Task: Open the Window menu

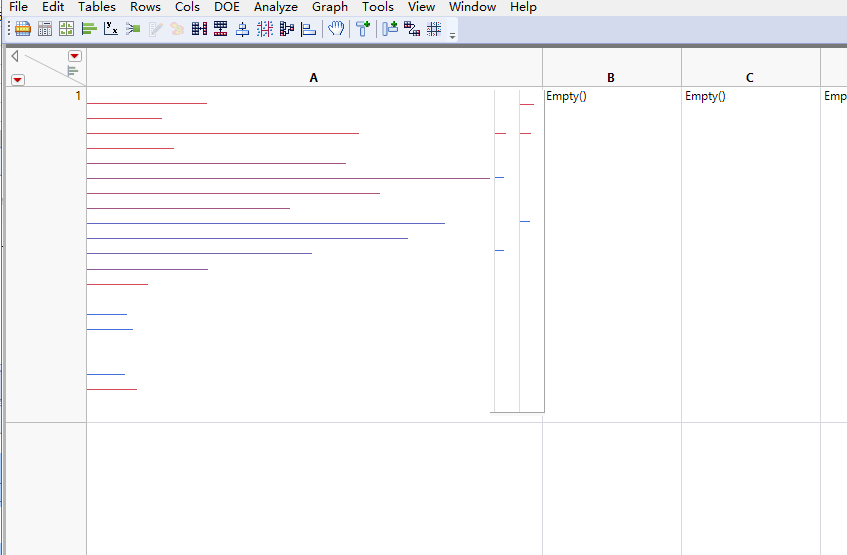Action: point(473,7)
